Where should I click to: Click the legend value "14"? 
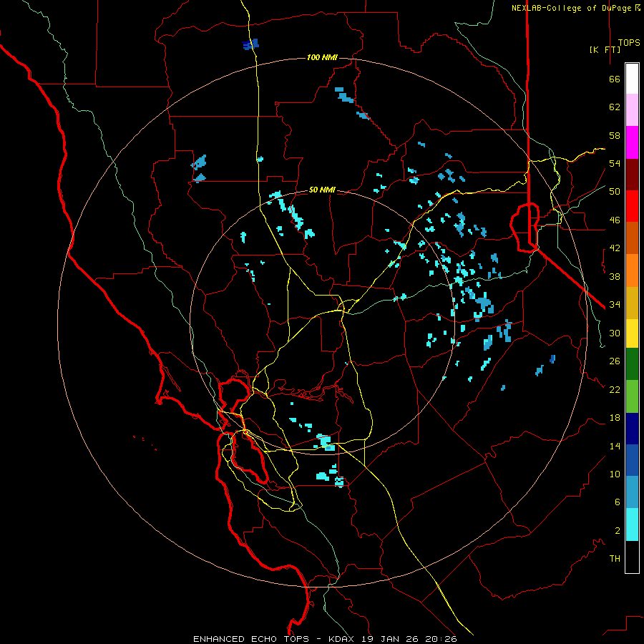point(615,447)
